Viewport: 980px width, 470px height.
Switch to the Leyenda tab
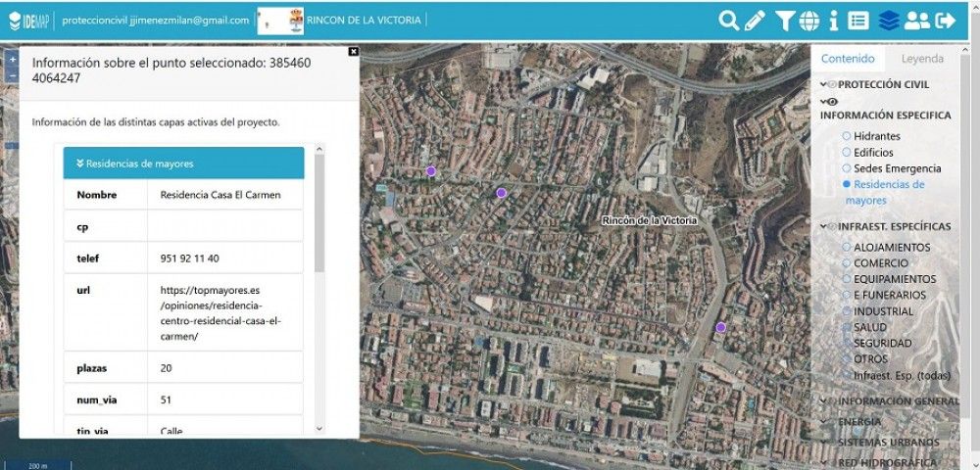pos(922,59)
